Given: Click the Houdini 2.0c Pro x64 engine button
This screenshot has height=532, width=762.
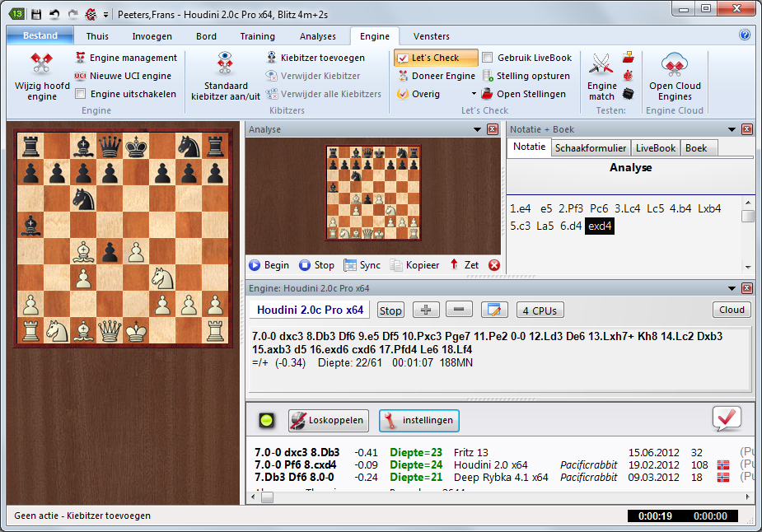Looking at the screenshot, I should (310, 310).
